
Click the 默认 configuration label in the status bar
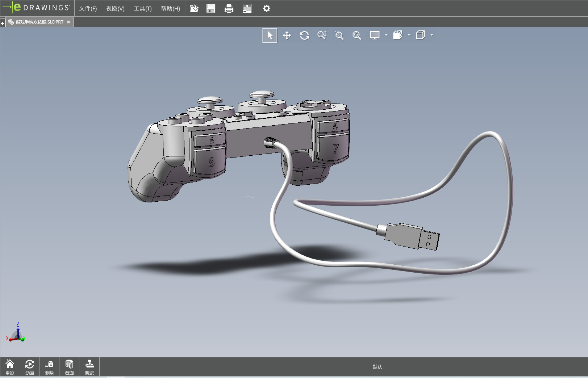tap(377, 367)
